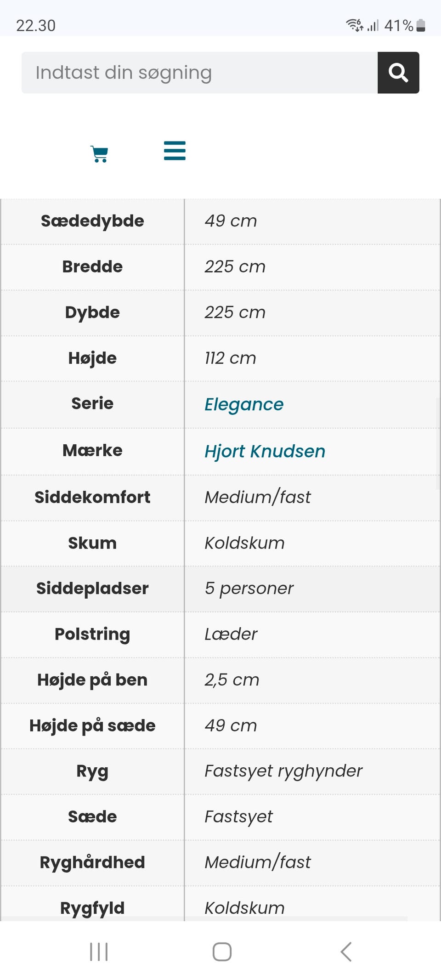Tap the Polstring value Læder
Viewport: 441px width, 980px height.
click(231, 634)
